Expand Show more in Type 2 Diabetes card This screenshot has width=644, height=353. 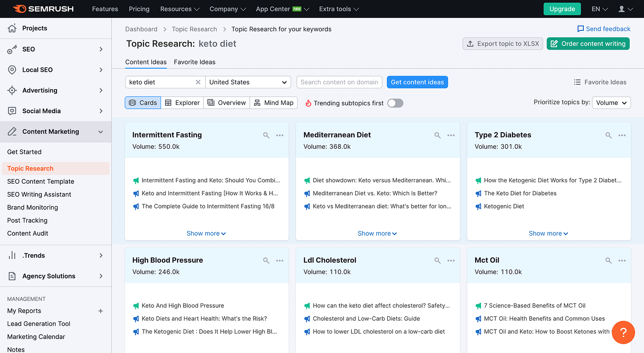click(548, 233)
